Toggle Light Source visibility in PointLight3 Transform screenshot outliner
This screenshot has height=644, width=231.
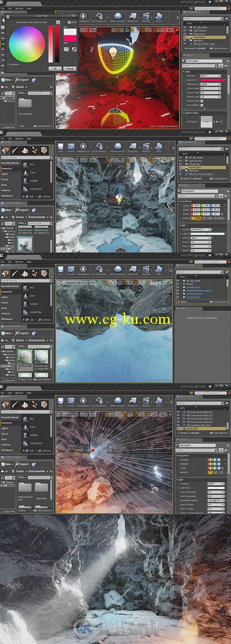pos(181,161)
